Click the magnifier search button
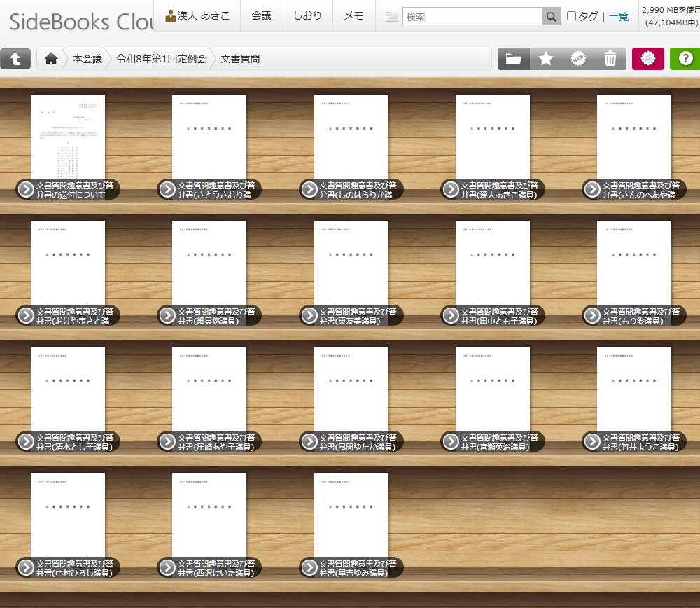This screenshot has width=700, height=608. click(552, 17)
